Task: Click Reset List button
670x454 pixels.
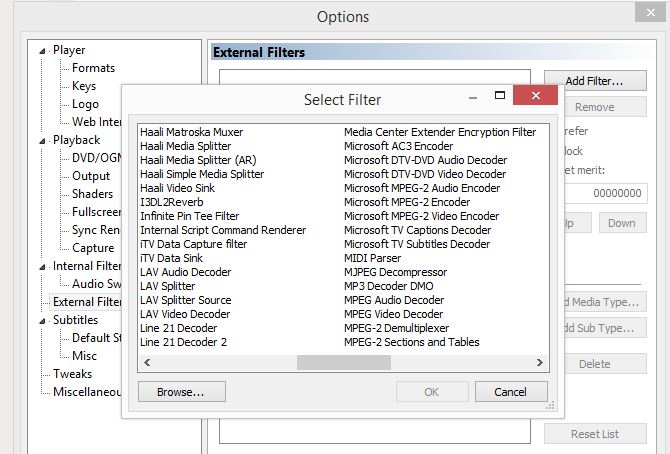Action: tap(595, 434)
